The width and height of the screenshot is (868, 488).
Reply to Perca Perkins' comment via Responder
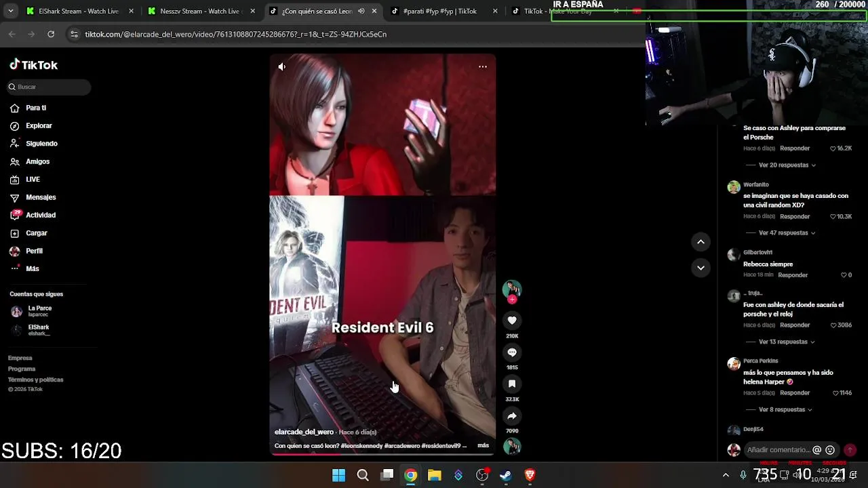click(795, 393)
